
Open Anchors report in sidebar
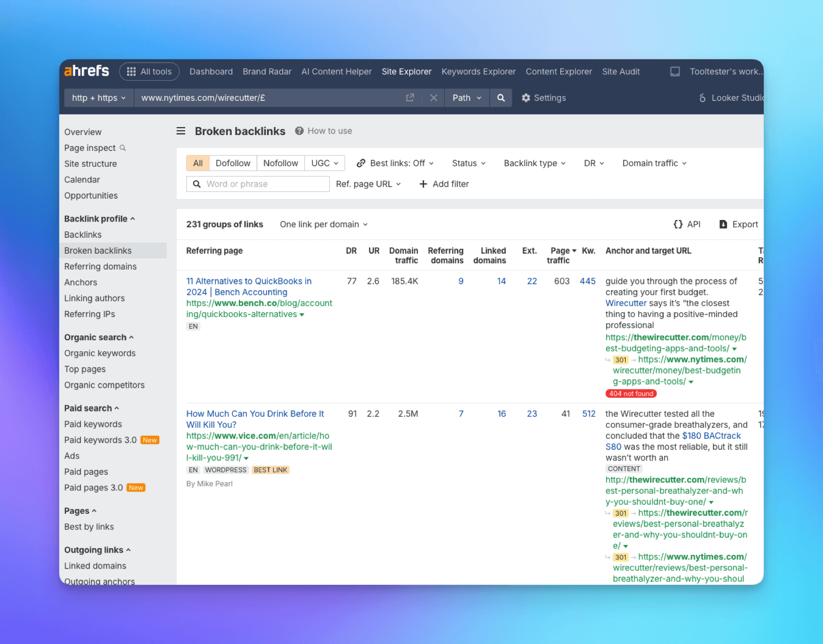pos(81,282)
